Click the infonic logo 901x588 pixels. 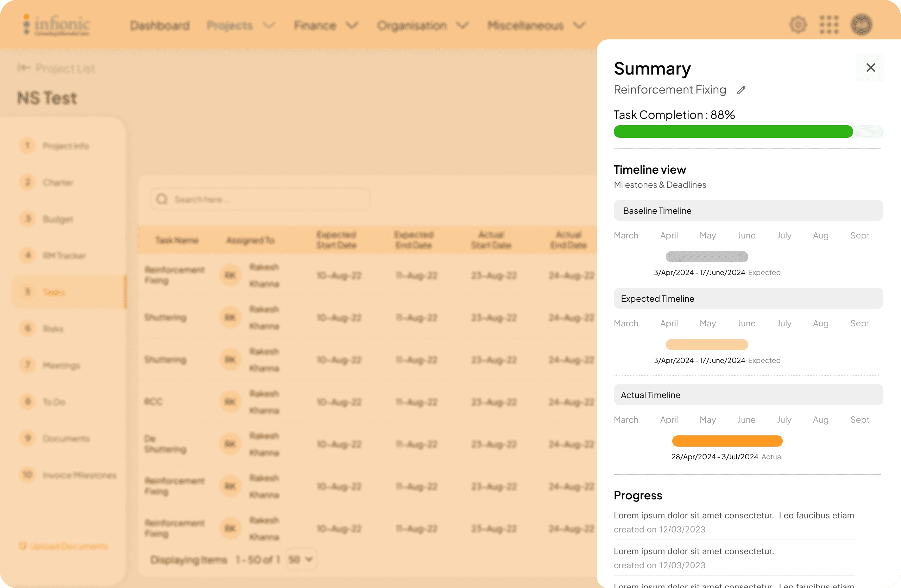pyautogui.click(x=57, y=25)
